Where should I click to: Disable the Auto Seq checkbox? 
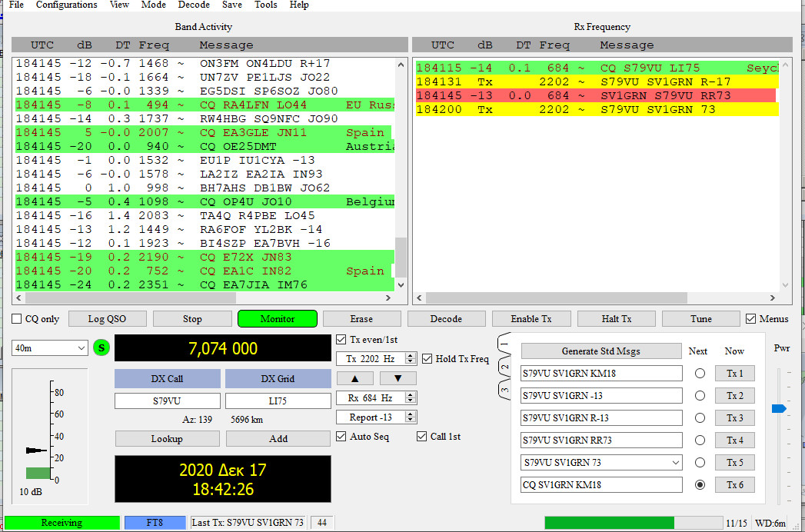click(341, 435)
